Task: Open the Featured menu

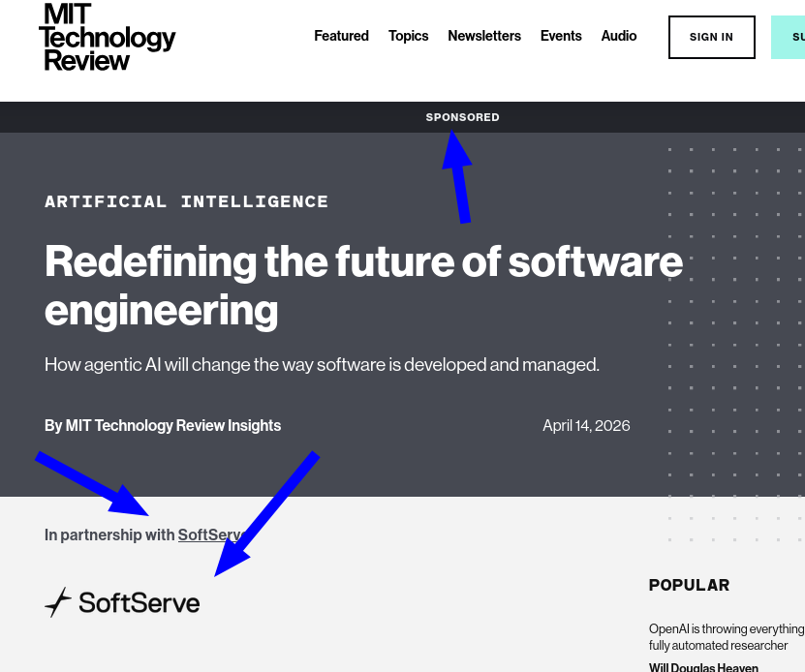Action: coord(341,36)
